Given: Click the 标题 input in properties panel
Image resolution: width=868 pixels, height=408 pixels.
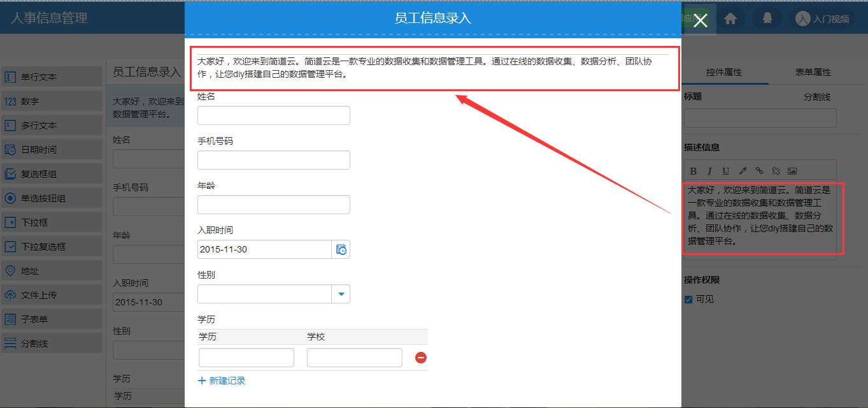Looking at the screenshot, I should click(x=760, y=118).
